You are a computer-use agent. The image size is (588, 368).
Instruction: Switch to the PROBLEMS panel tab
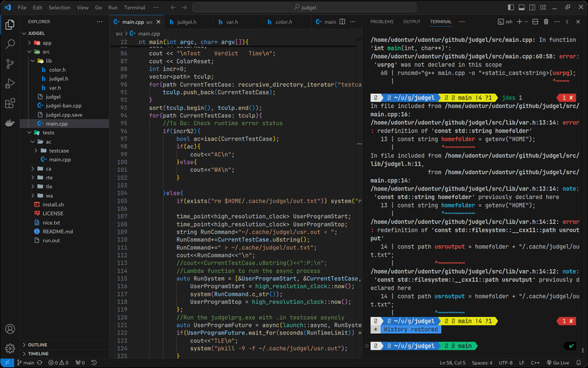(x=381, y=22)
